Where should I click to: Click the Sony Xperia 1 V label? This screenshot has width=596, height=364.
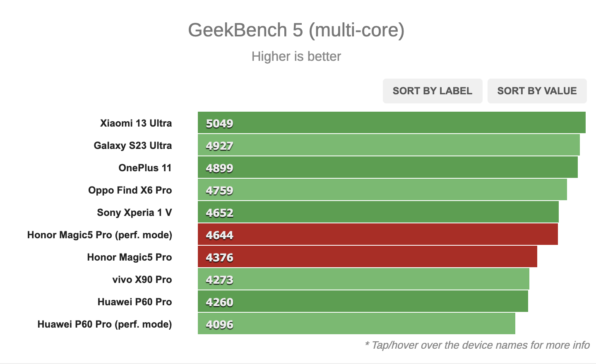pos(134,213)
